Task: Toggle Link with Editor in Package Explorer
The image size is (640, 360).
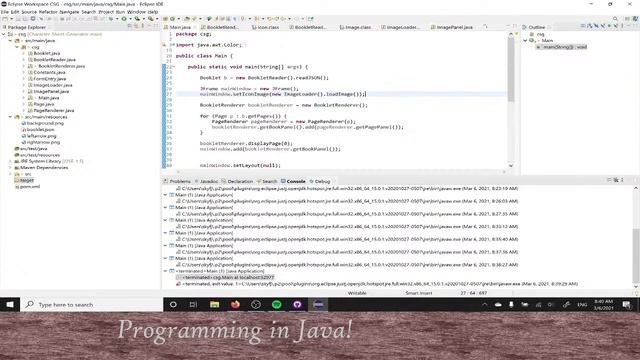Action: click(x=136, y=26)
